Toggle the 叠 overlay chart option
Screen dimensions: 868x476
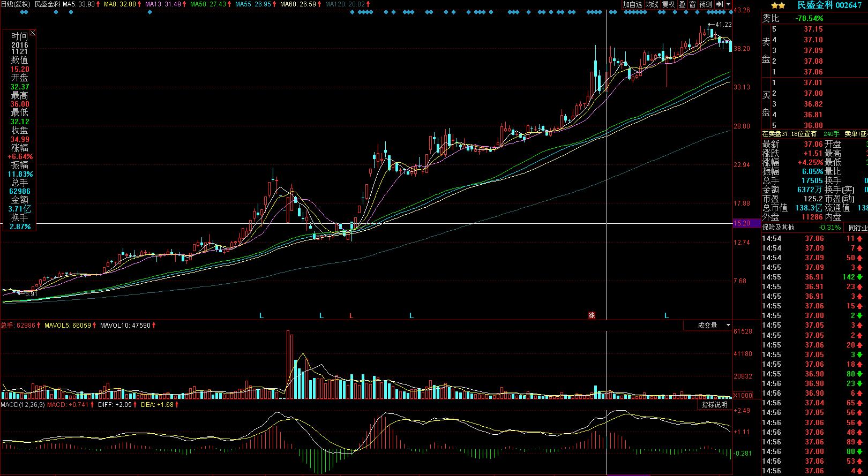682,4
